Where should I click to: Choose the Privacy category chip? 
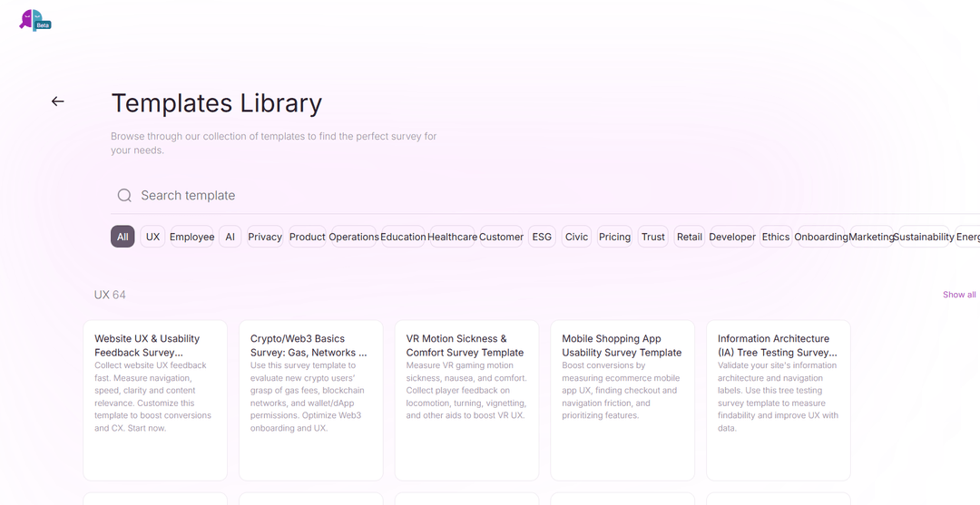tap(265, 237)
